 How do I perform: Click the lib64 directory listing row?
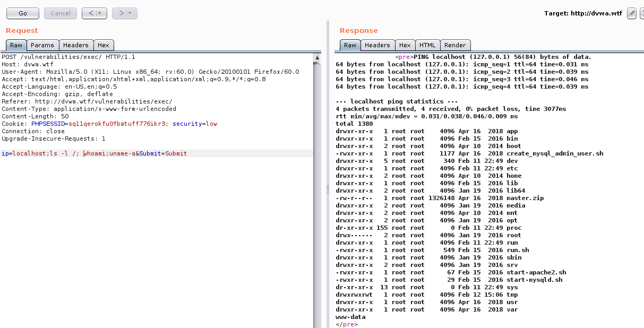[431, 191]
